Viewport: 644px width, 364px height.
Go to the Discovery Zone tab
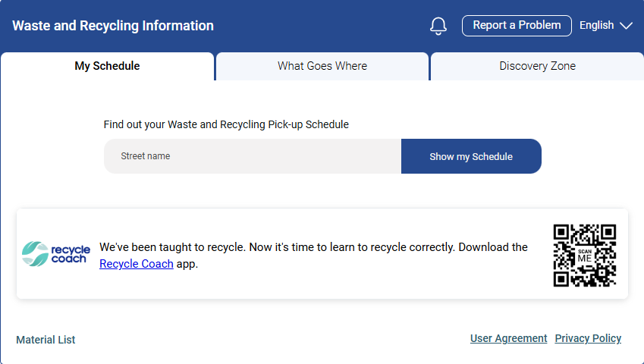[537, 66]
